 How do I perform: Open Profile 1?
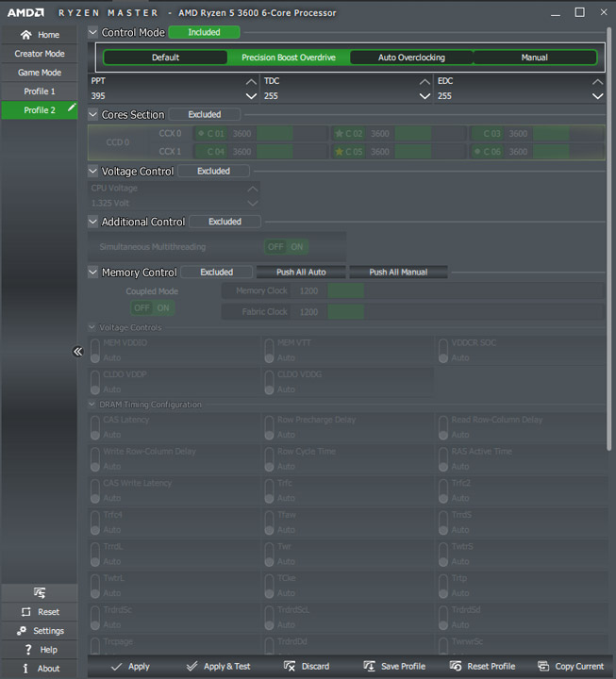[x=40, y=91]
